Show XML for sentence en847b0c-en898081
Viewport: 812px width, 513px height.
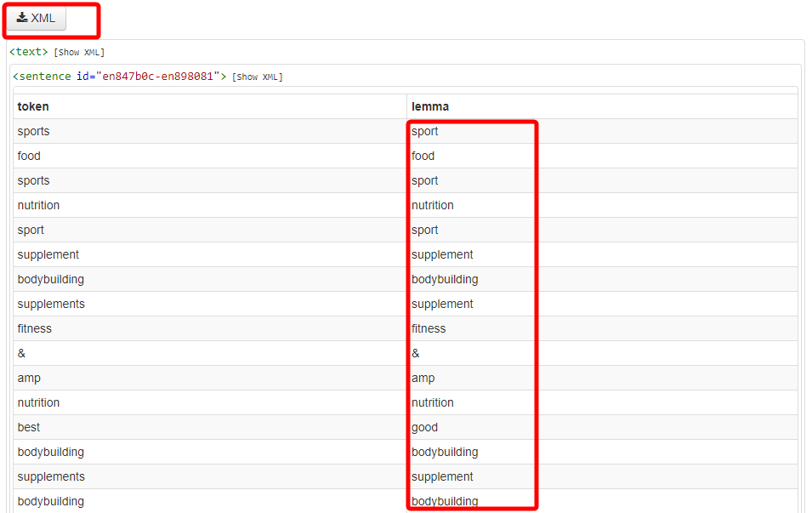pos(258,77)
